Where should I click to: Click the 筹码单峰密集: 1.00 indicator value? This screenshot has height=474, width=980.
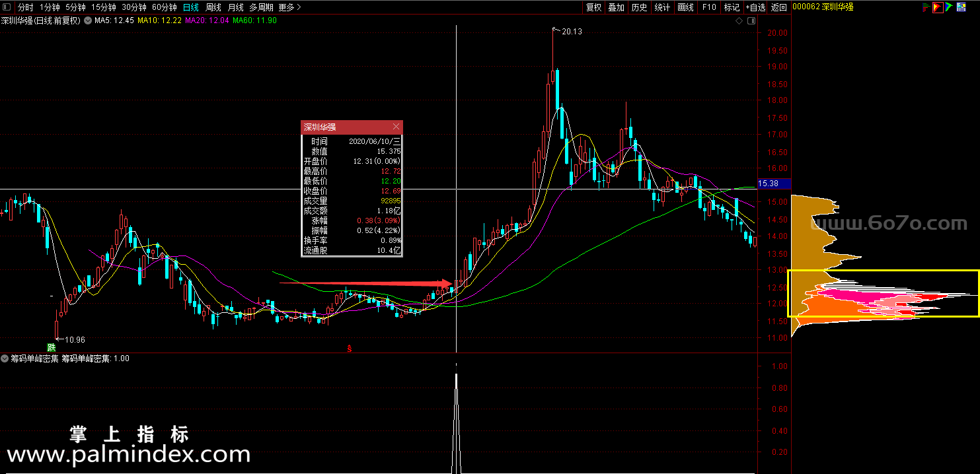[x=95, y=358]
